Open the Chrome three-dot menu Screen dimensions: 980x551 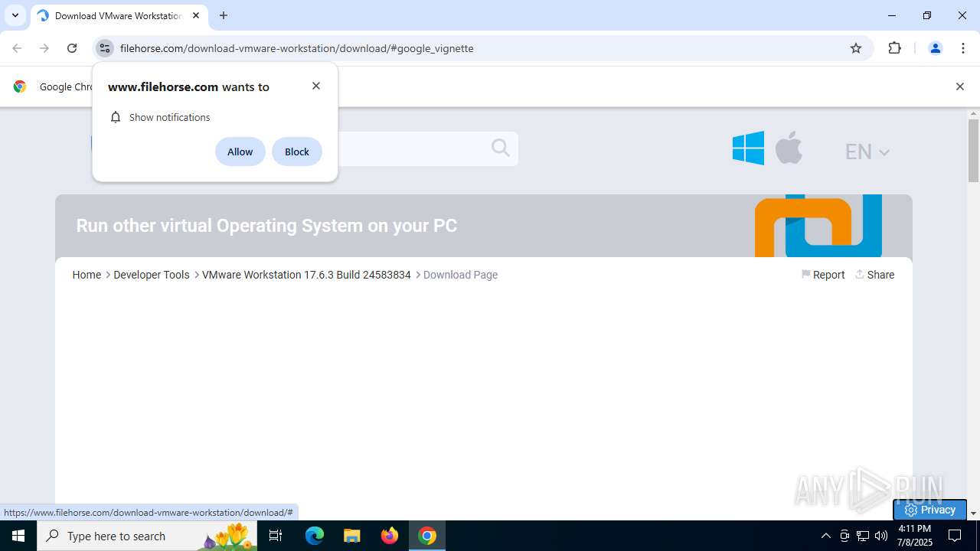point(962,48)
